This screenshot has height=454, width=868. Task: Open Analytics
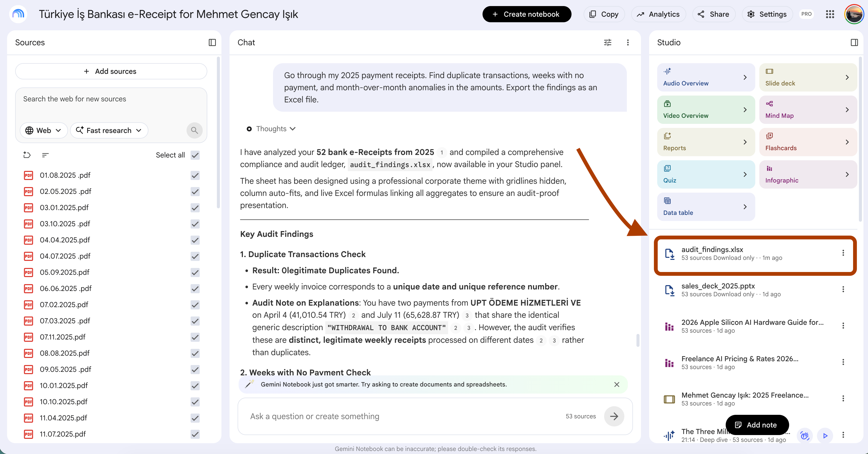(658, 14)
